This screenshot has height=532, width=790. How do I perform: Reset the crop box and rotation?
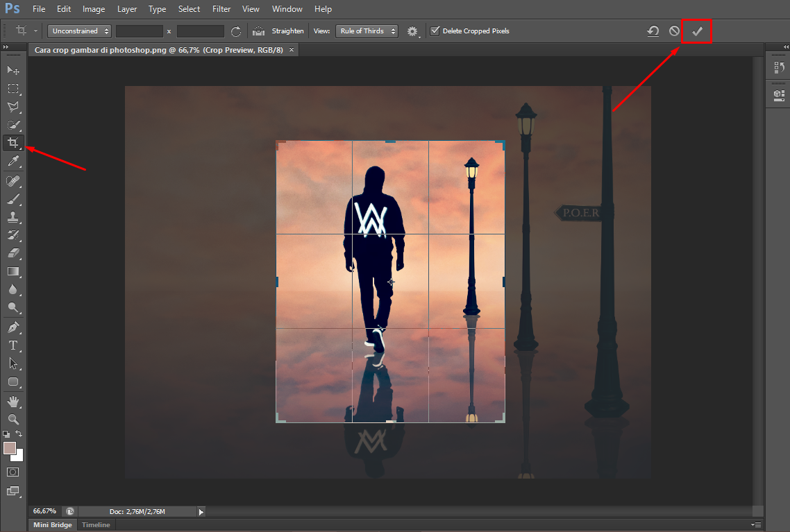pyautogui.click(x=653, y=31)
